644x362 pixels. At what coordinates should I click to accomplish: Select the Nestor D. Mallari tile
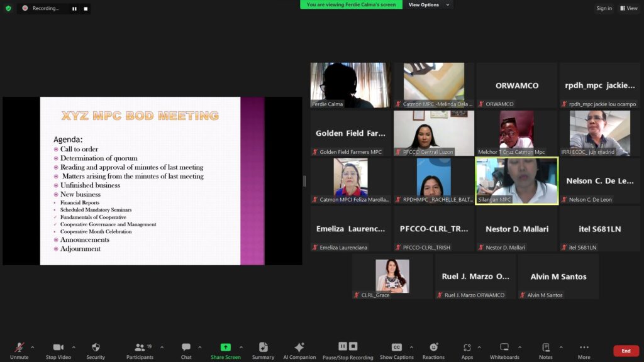tap(517, 229)
